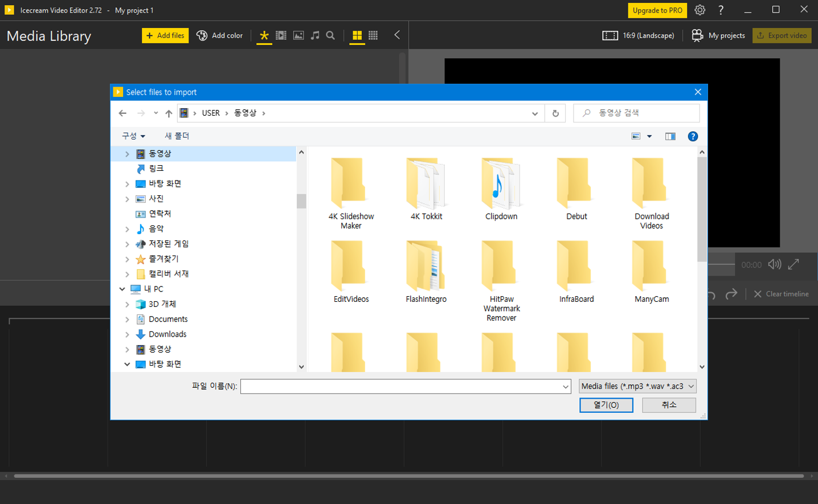Go up one folder level arrow
The image size is (818, 504).
(x=169, y=113)
